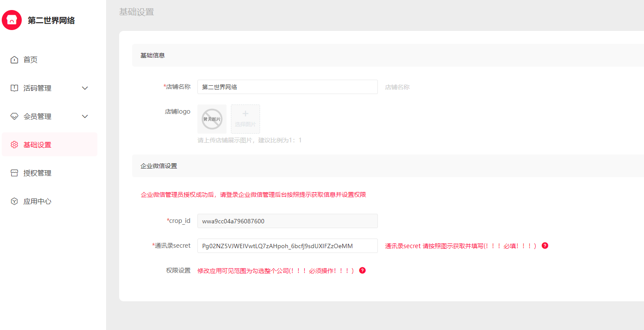Viewport: 644px width, 330px height.
Task: Open 应用中心 menu item
Action: point(37,201)
